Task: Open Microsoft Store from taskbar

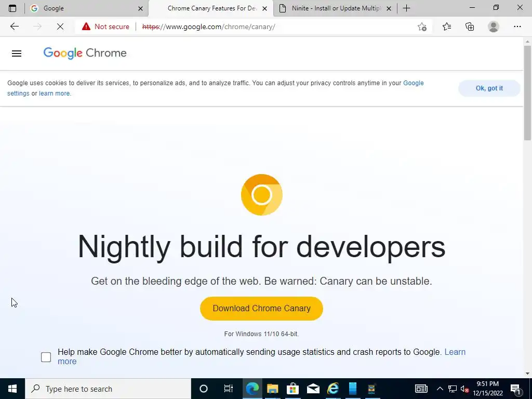Action: coord(292,389)
